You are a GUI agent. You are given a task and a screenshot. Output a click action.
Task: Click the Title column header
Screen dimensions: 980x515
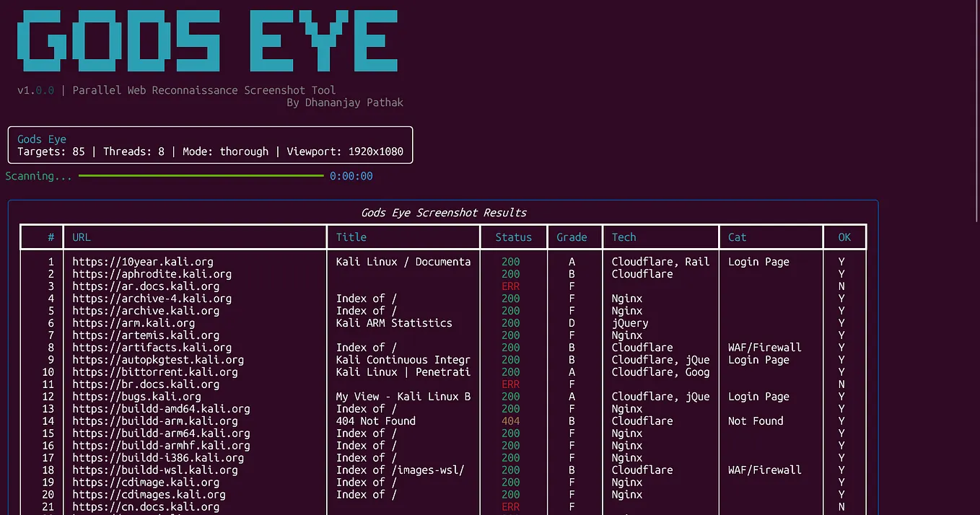(351, 237)
